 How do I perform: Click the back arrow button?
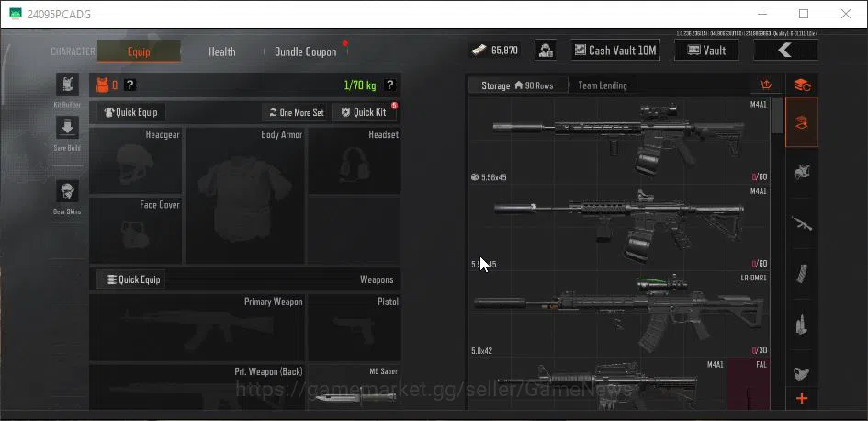coord(785,51)
